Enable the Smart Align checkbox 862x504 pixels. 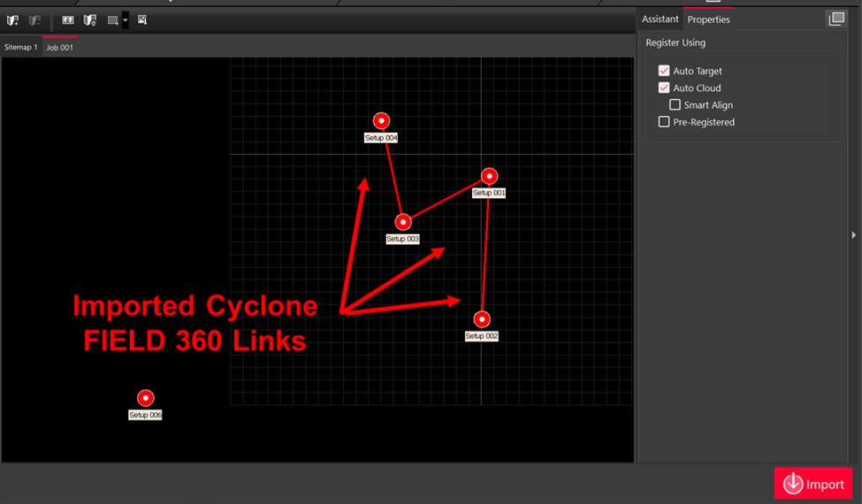click(x=675, y=105)
